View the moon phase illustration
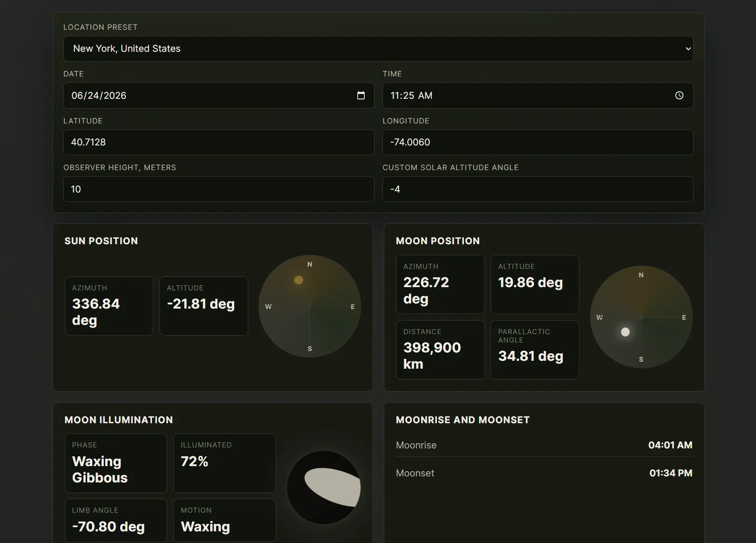The height and width of the screenshot is (543, 756). coord(324,488)
